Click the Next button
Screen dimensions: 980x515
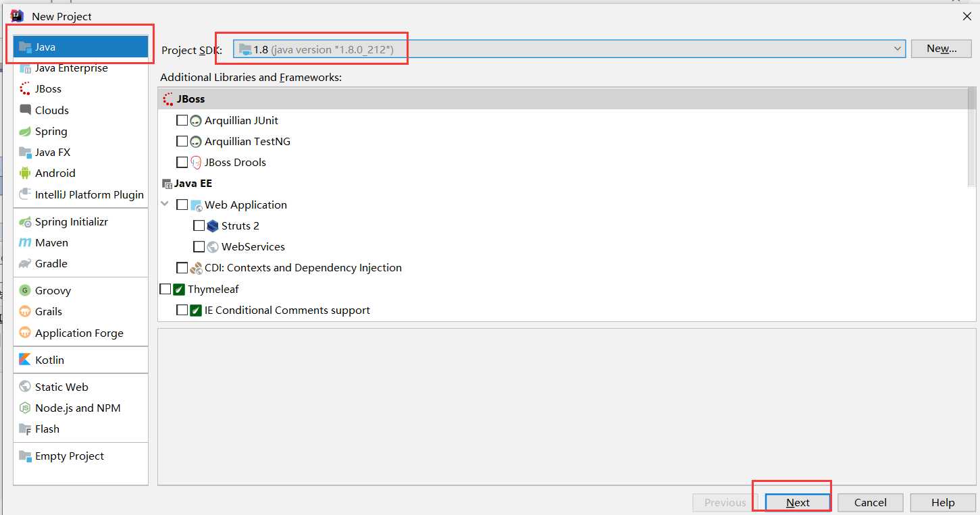click(x=798, y=502)
